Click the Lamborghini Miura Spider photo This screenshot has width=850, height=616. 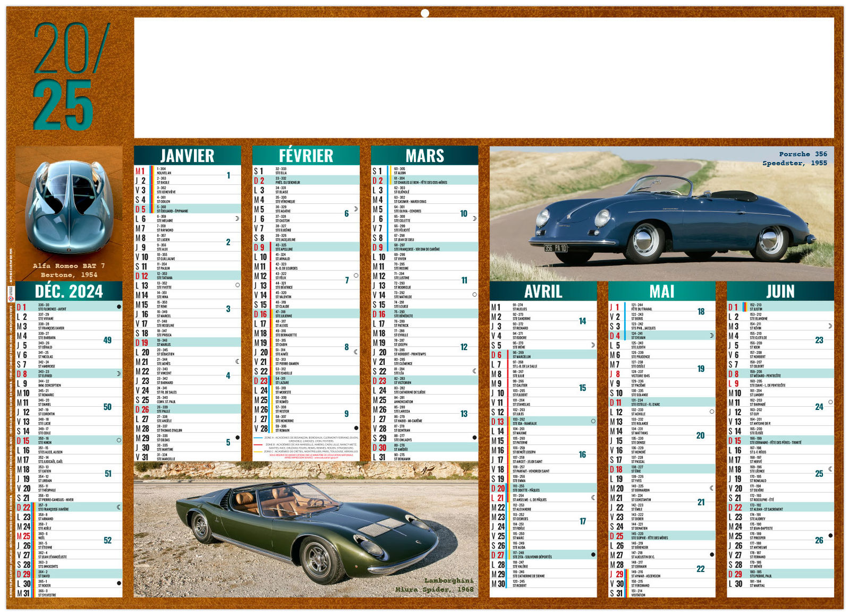306,529
